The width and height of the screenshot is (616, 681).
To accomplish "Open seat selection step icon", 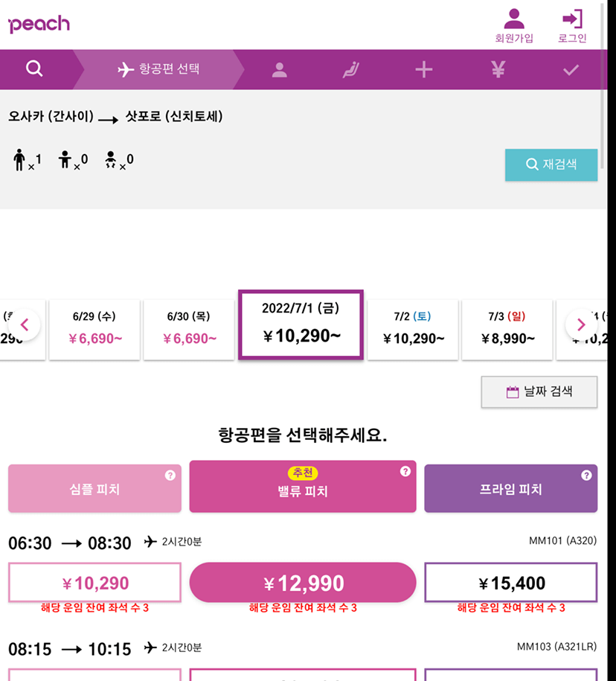I will point(350,69).
